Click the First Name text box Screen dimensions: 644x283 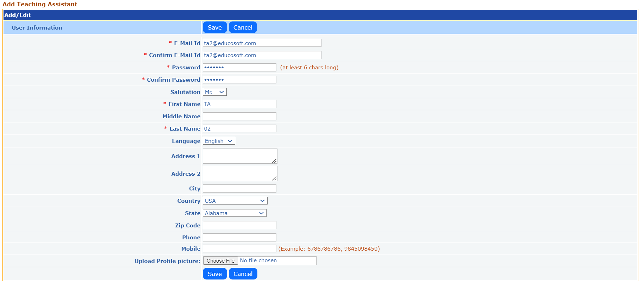coord(239,104)
